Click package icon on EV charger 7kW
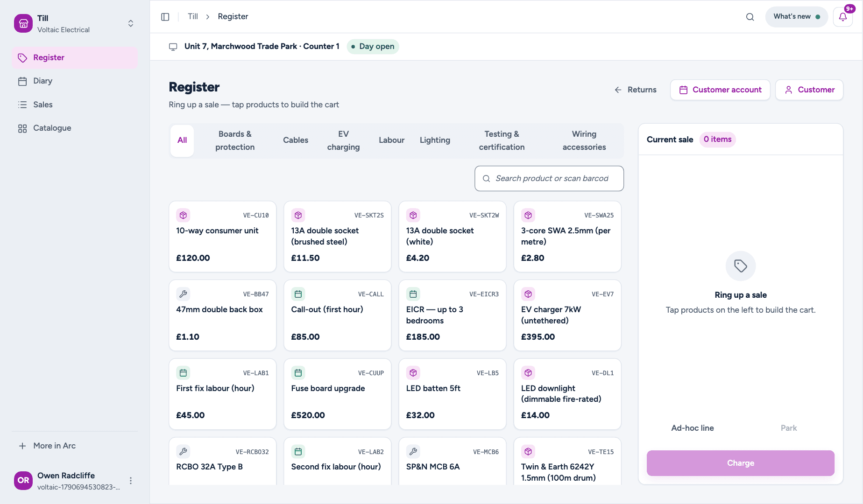863x504 pixels. 528,294
